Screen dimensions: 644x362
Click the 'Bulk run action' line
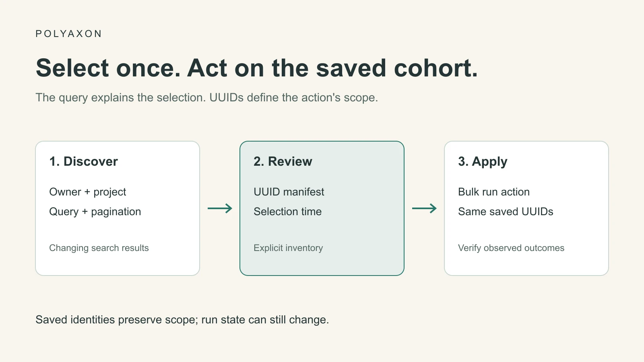click(494, 192)
